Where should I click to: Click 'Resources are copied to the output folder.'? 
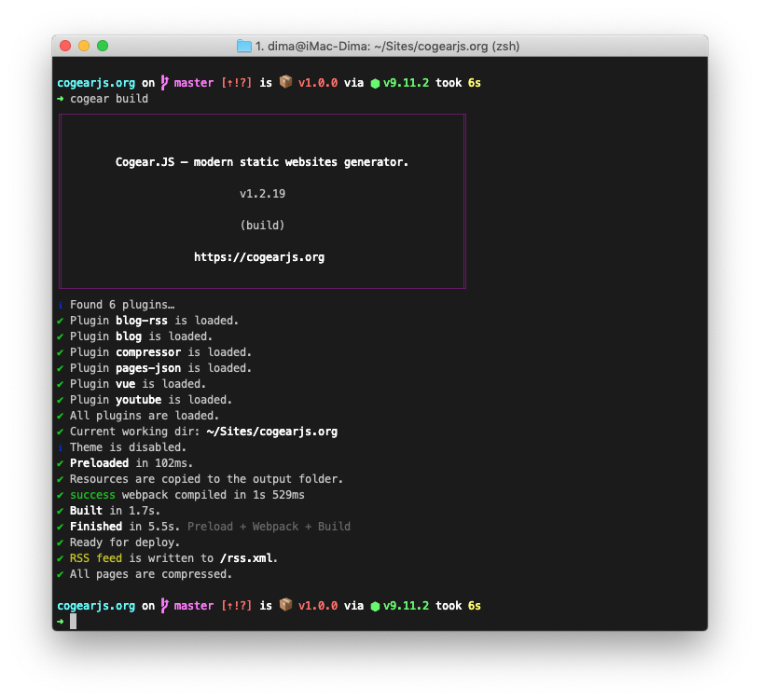click(x=206, y=479)
